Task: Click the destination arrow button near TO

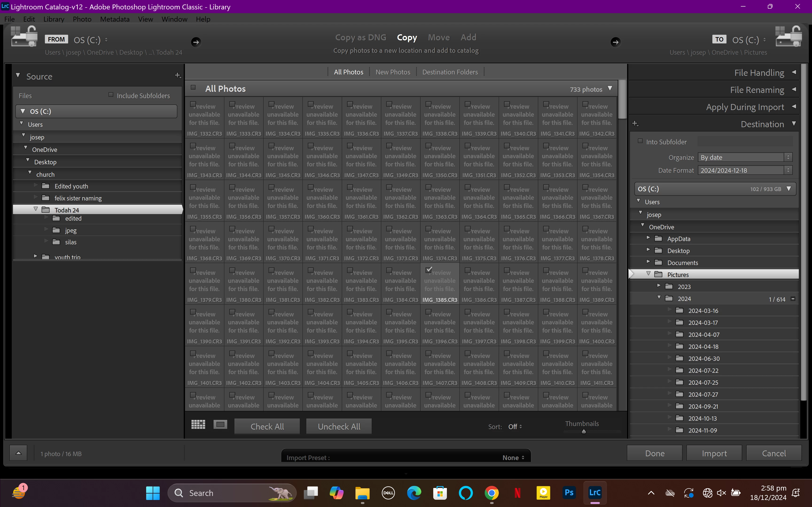Action: coord(615,42)
